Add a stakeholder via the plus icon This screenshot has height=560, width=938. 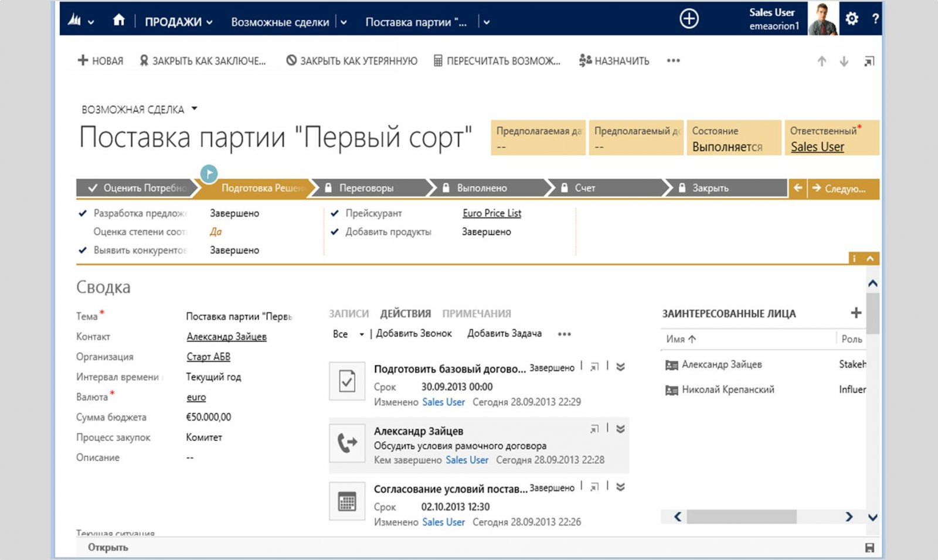[855, 313]
